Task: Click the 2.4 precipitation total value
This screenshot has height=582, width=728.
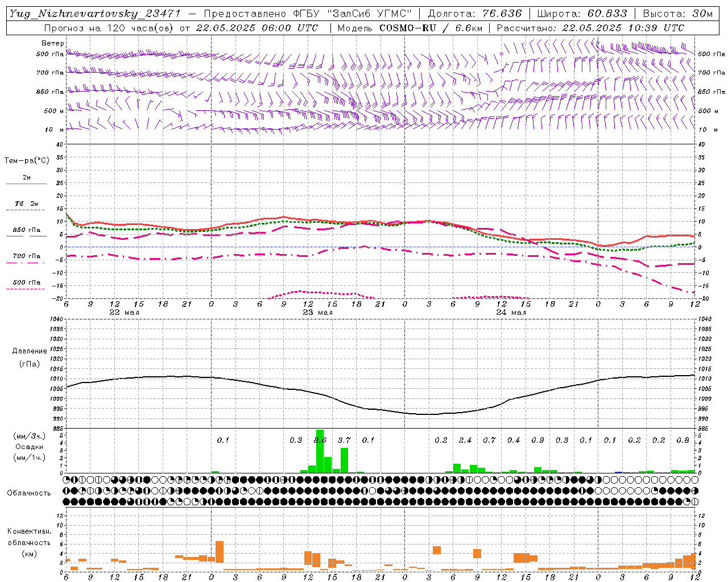Action: pos(465,440)
